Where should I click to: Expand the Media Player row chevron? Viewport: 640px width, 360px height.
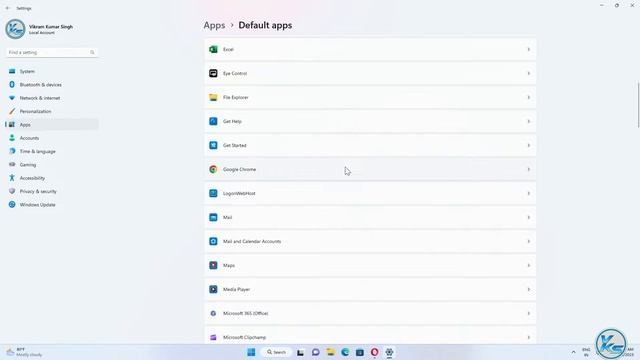(529, 289)
